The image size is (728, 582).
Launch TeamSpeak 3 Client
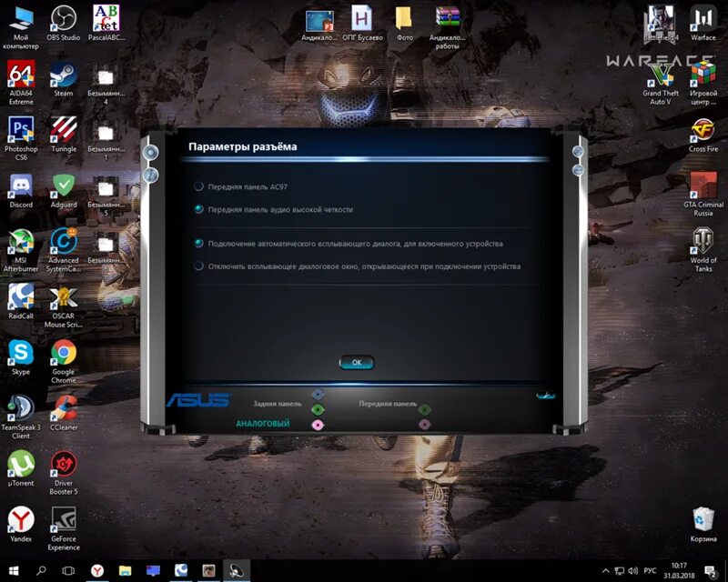[21, 417]
